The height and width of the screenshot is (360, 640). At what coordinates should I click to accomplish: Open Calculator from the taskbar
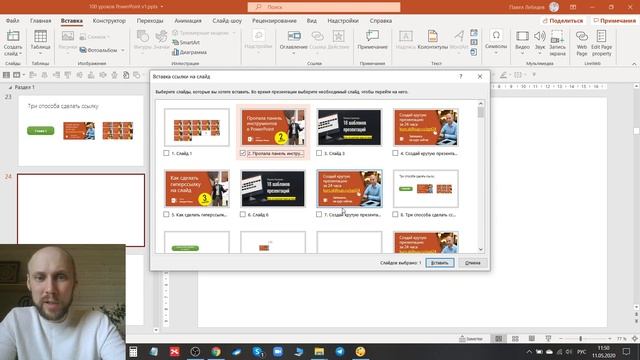click(x=133, y=351)
